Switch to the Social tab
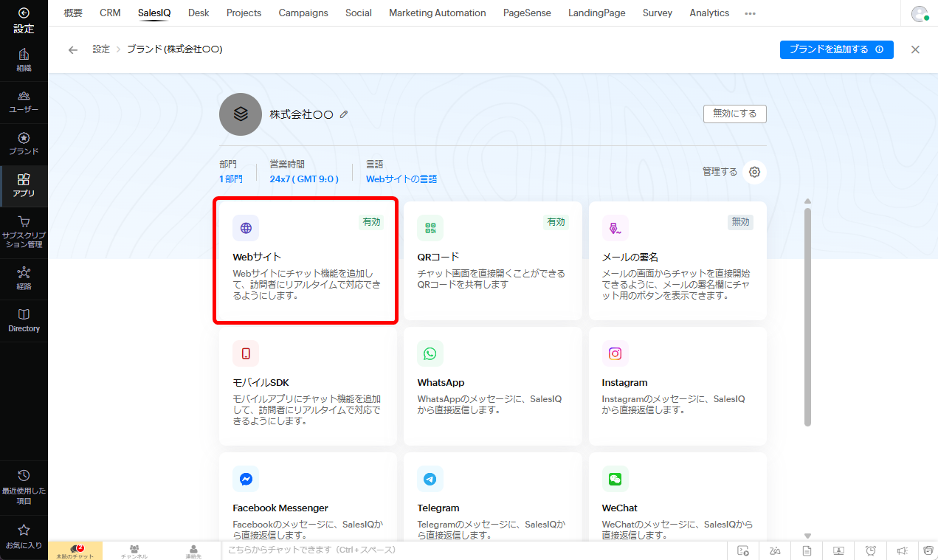The width and height of the screenshot is (938, 560). click(x=359, y=13)
